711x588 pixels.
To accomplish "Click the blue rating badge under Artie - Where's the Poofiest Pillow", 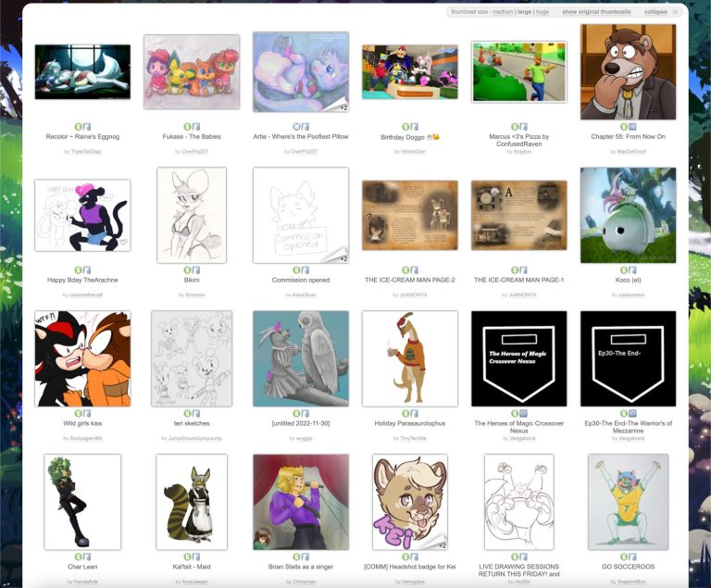I will point(296,127).
